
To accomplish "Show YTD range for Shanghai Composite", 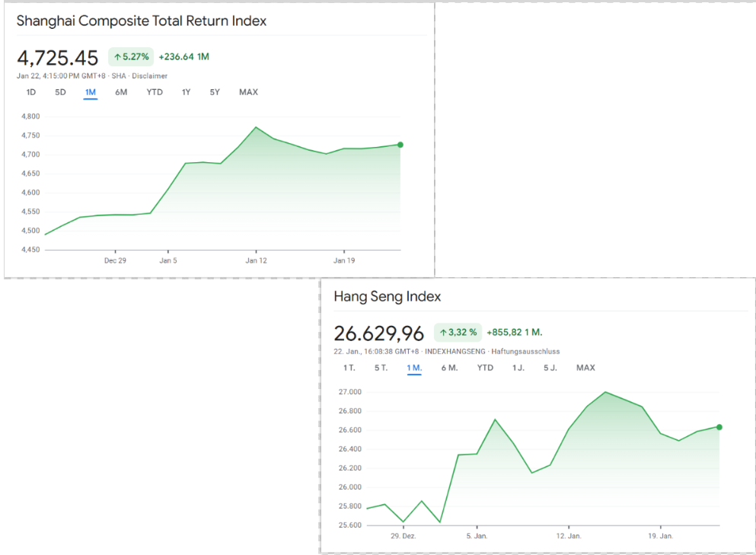I will (155, 92).
